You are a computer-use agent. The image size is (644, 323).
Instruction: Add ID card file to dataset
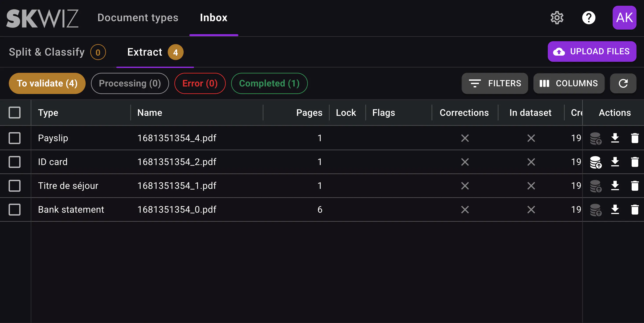pyautogui.click(x=595, y=162)
